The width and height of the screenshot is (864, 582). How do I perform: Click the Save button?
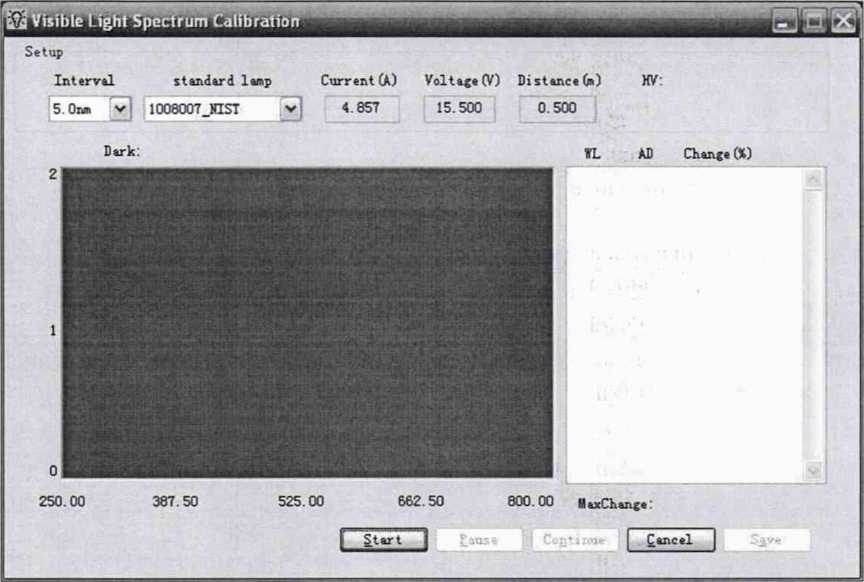766,540
